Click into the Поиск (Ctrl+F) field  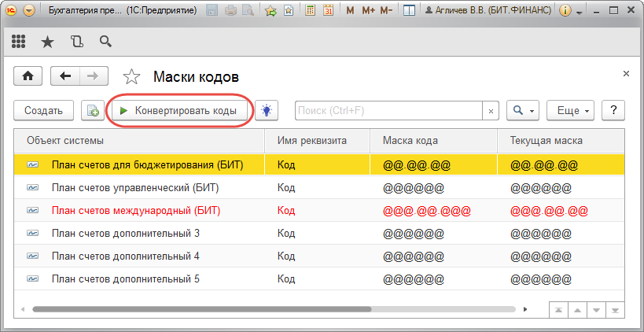click(389, 111)
